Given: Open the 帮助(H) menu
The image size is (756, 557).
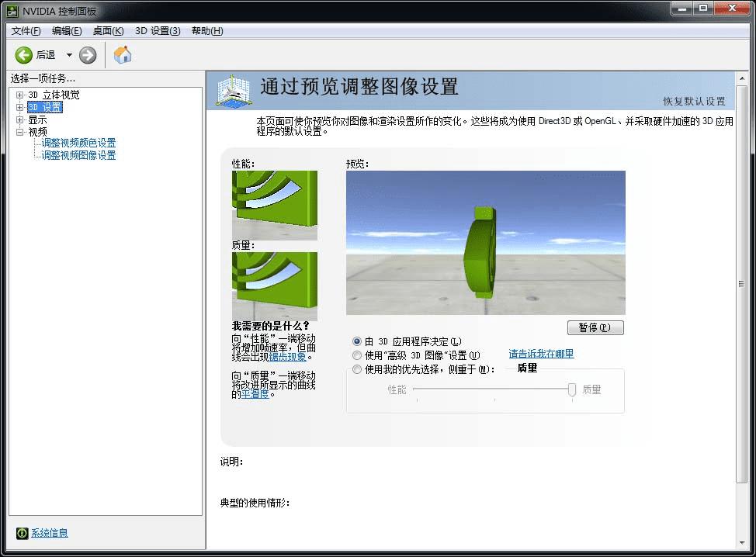Looking at the screenshot, I should pyautogui.click(x=207, y=31).
